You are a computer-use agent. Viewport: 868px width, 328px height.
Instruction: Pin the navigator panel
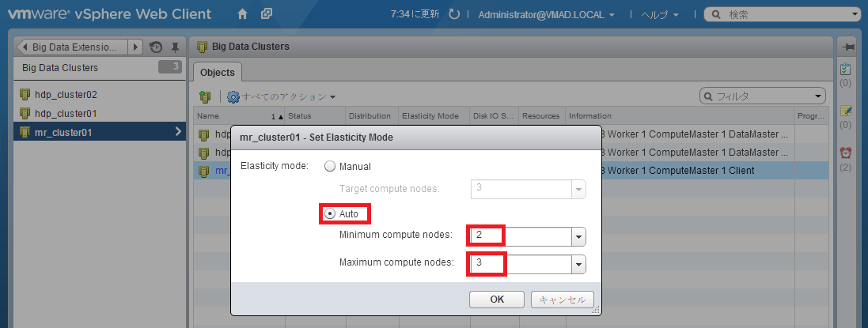tap(175, 47)
